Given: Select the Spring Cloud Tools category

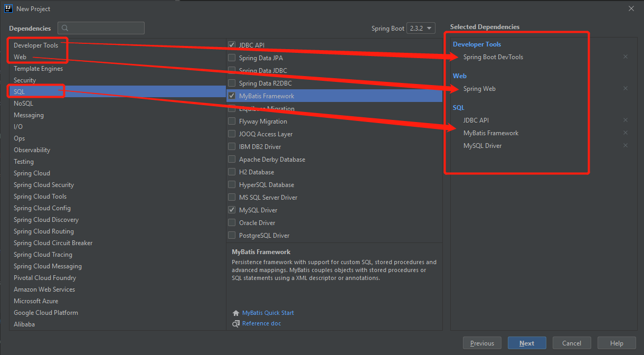Looking at the screenshot, I should (x=117, y=197).
